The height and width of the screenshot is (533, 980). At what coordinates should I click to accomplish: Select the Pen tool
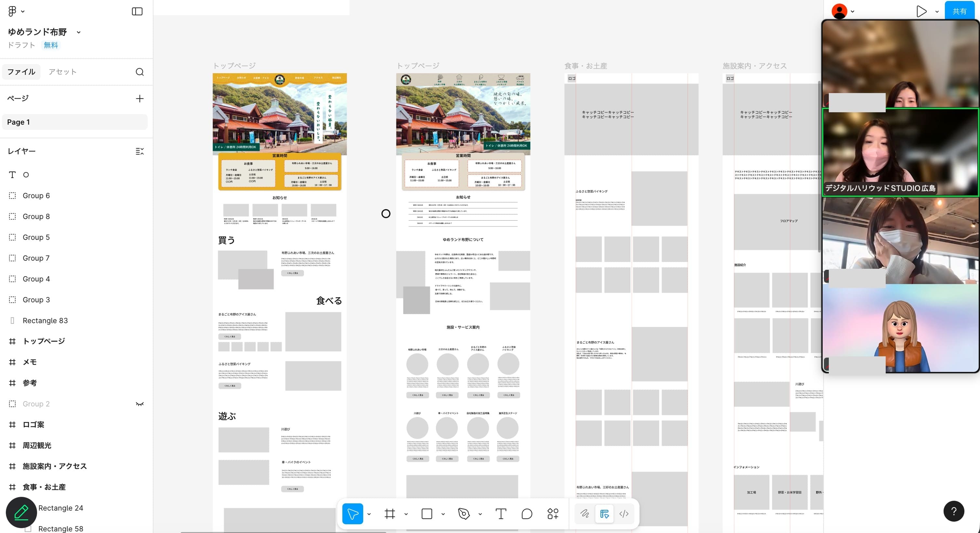(x=464, y=514)
